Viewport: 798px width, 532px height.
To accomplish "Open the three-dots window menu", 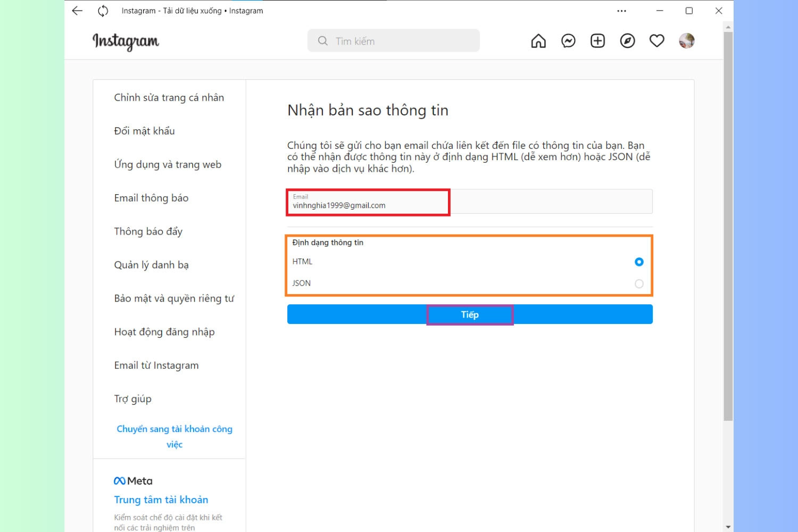I will pyautogui.click(x=621, y=11).
